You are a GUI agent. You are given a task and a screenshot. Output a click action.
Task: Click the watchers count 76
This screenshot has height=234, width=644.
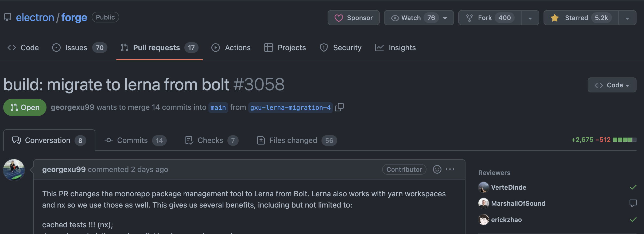pyautogui.click(x=431, y=18)
